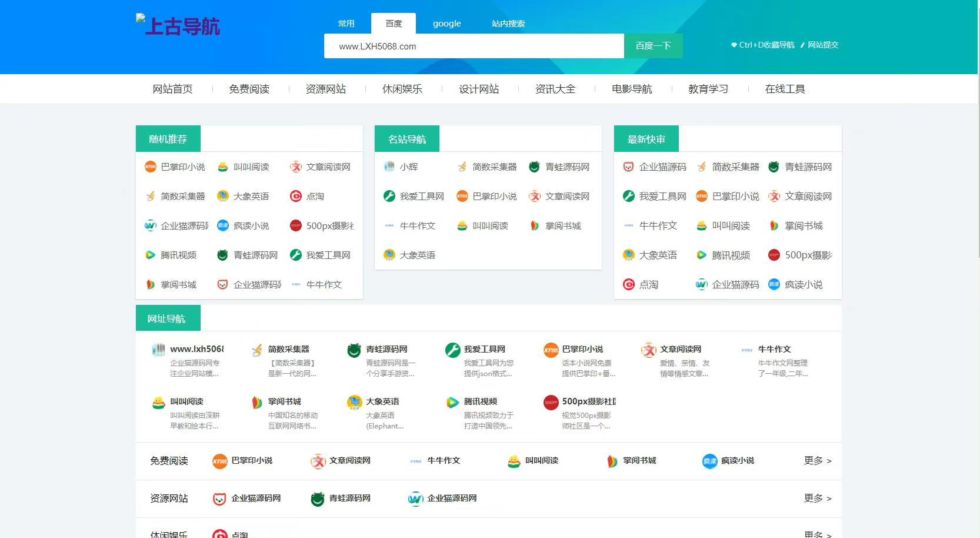This screenshot has height=538, width=980.
Task: Click the 百度一下 search button
Action: coord(654,46)
